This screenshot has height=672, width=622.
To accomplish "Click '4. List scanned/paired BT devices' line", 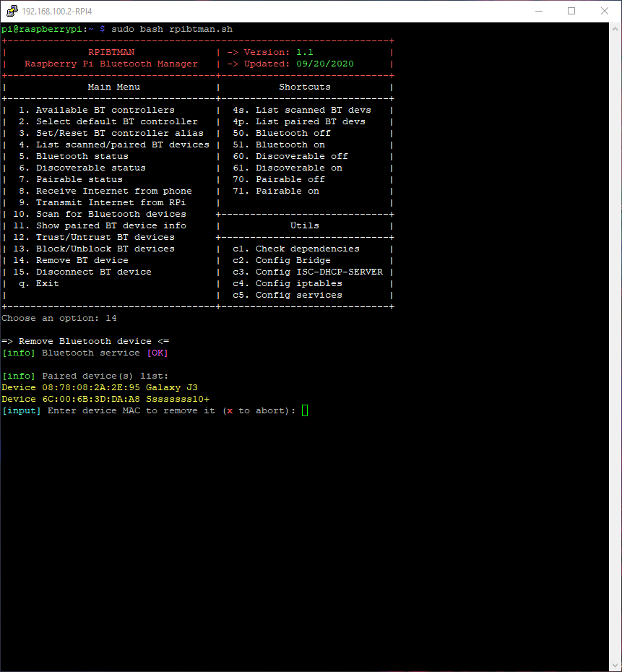I will [x=114, y=145].
